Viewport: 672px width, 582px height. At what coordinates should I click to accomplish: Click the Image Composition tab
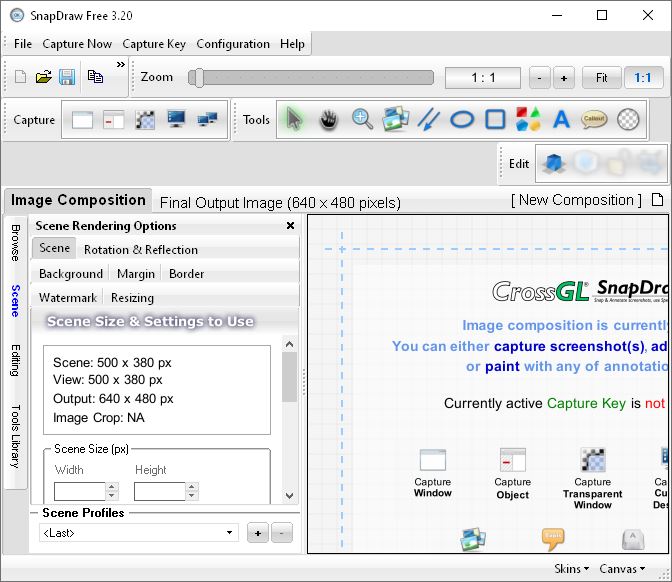point(78,200)
